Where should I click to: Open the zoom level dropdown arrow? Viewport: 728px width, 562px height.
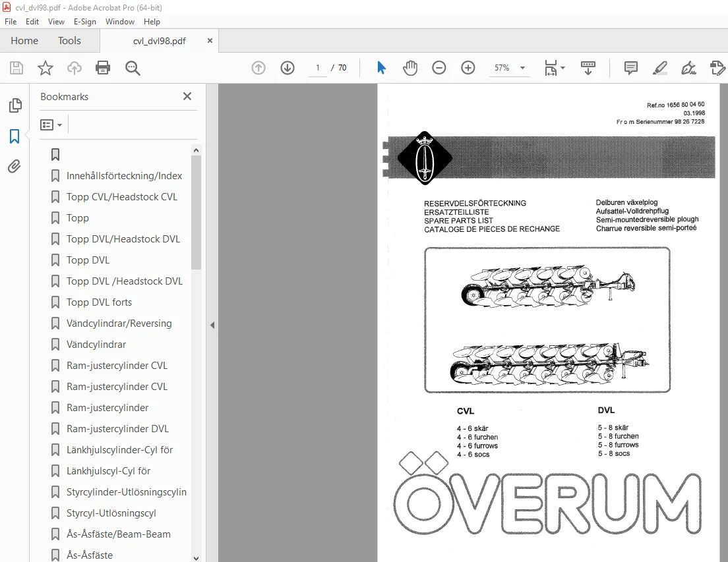coord(522,68)
